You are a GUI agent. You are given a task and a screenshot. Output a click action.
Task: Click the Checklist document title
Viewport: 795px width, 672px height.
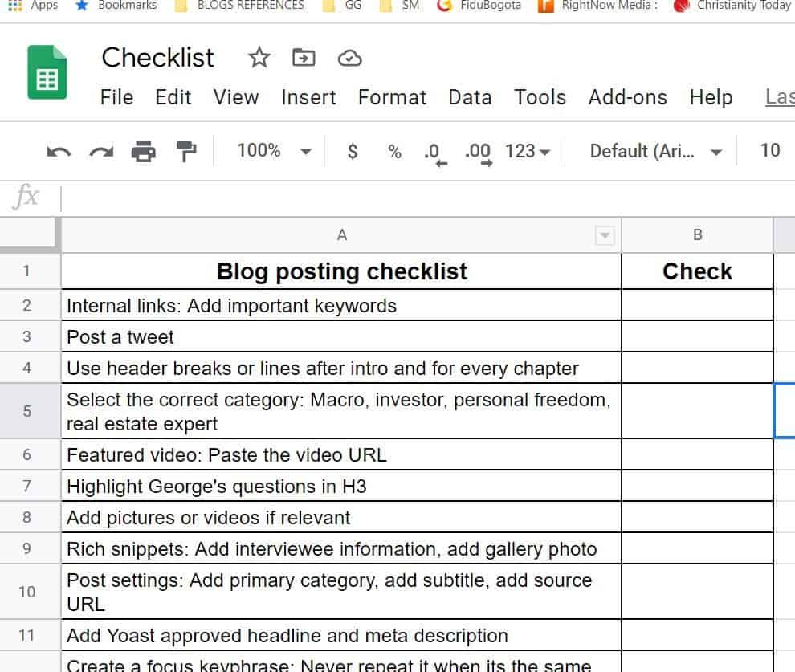(x=157, y=58)
